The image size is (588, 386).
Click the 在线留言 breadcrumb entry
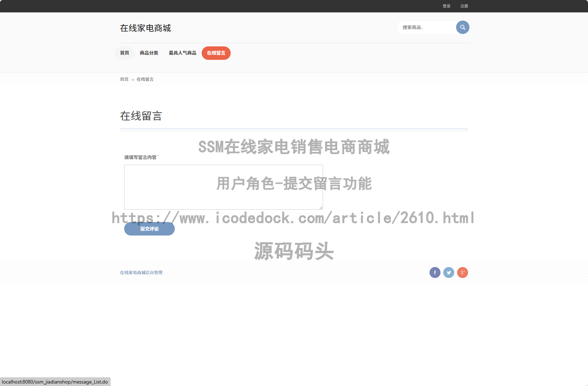click(145, 79)
